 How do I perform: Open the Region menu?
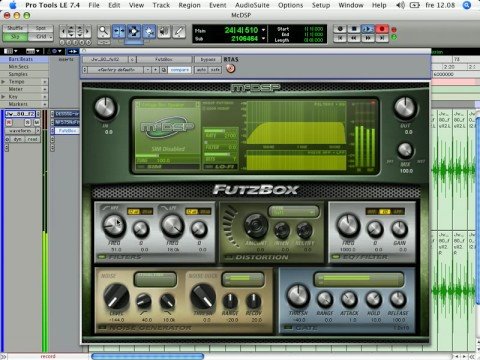[x=189, y=5]
